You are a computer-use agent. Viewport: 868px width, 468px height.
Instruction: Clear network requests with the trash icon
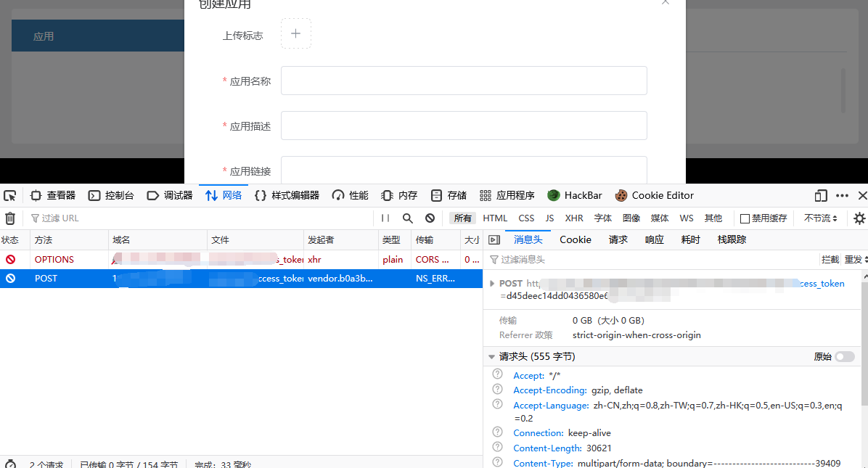[10, 218]
